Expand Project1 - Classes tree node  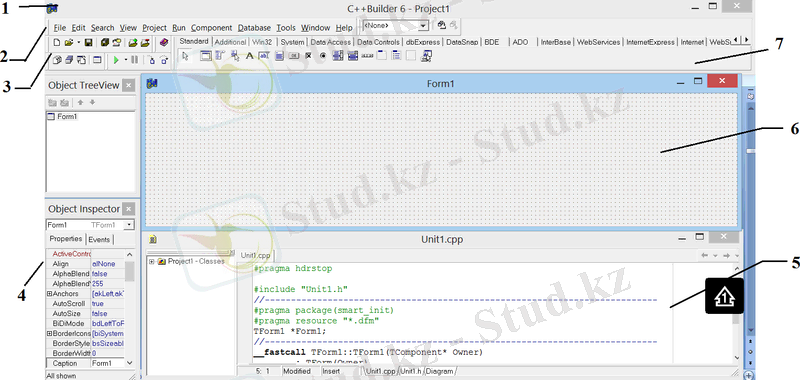(152, 261)
